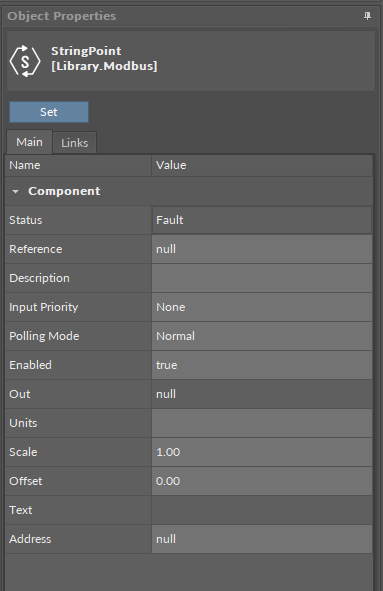383x591 pixels.
Task: Select the Main tab
Action: click(29, 142)
